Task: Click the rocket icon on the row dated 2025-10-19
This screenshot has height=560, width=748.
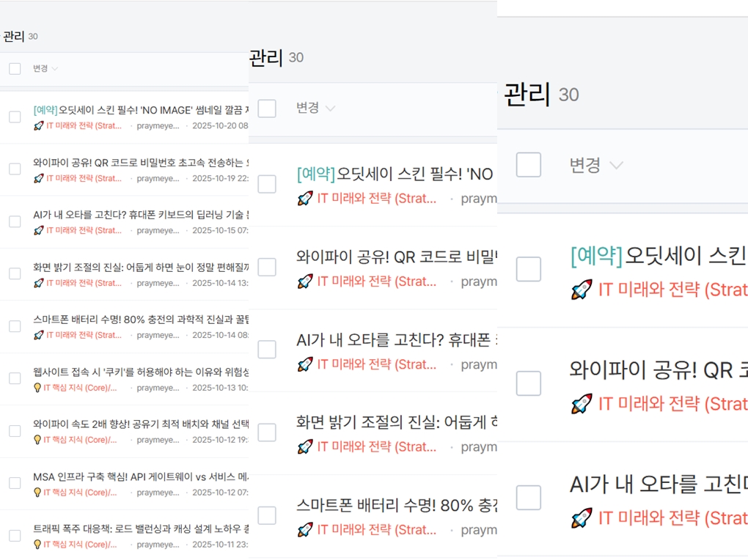Action: pyautogui.click(x=39, y=178)
